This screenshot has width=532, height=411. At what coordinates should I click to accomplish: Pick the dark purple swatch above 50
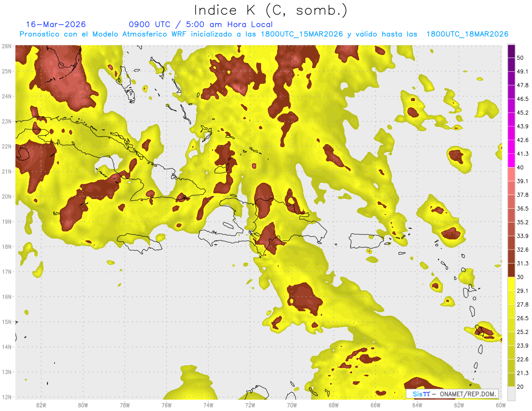pos(511,51)
